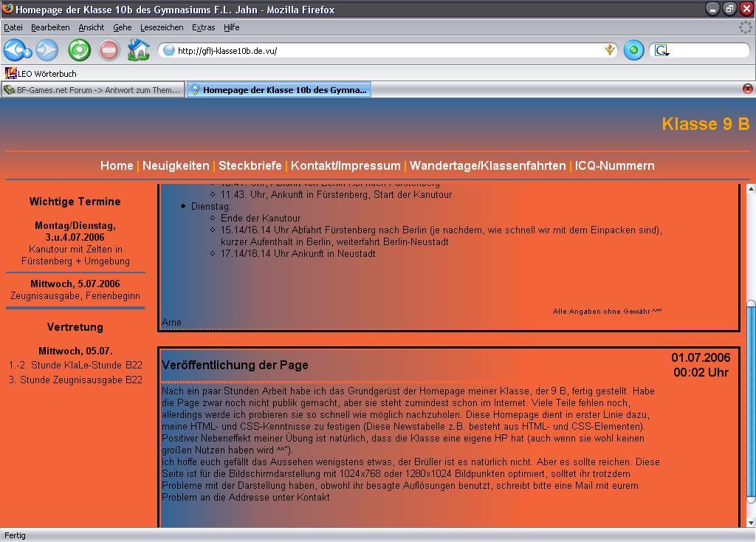Image resolution: width=756 pixels, height=542 pixels.
Task: Open the Extras menu
Action: 203,27
